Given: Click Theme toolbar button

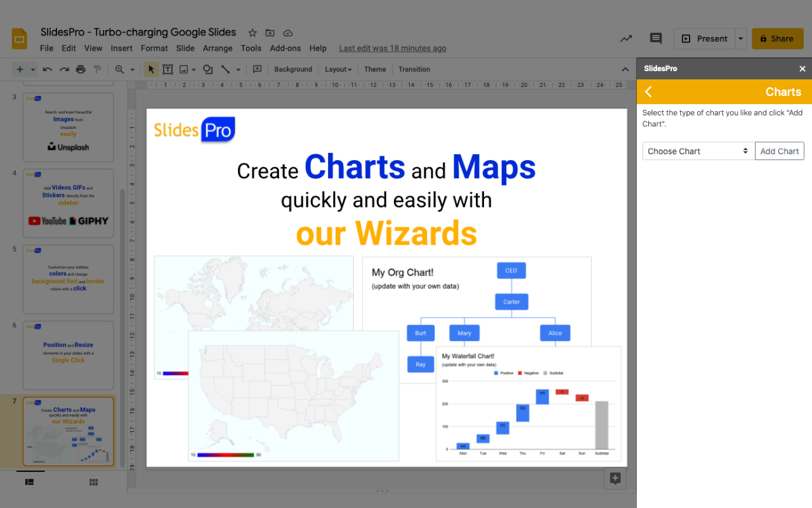Looking at the screenshot, I should click(375, 69).
